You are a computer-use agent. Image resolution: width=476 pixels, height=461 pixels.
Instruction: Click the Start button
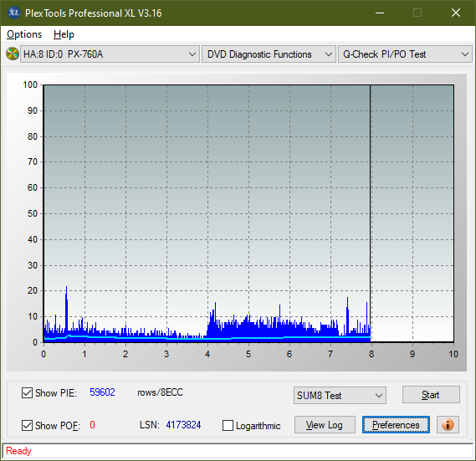[x=431, y=395]
